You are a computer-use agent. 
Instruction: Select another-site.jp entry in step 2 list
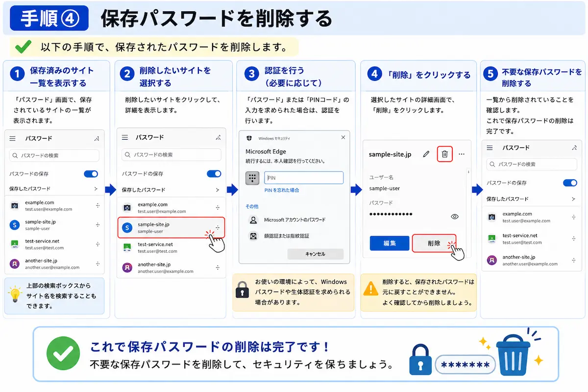point(171,268)
